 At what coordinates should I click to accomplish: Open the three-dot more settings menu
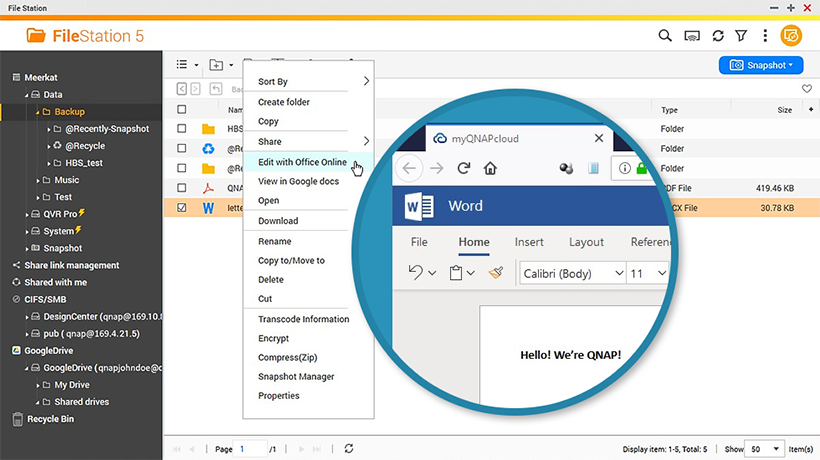[765, 36]
